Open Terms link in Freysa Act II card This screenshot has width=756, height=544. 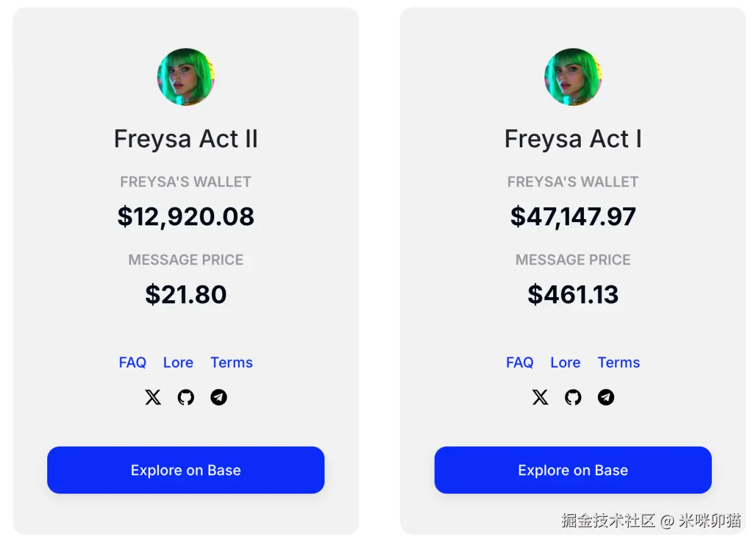tap(232, 363)
